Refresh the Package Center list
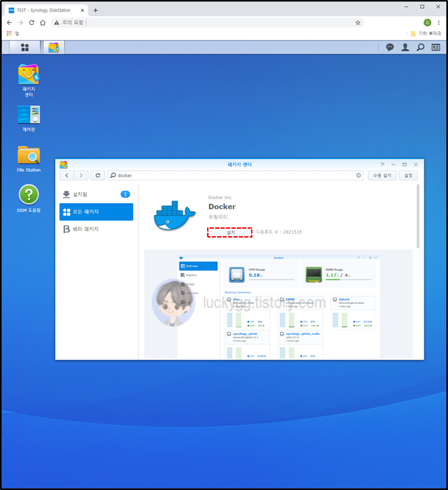This screenshot has width=448, height=490. tap(97, 175)
